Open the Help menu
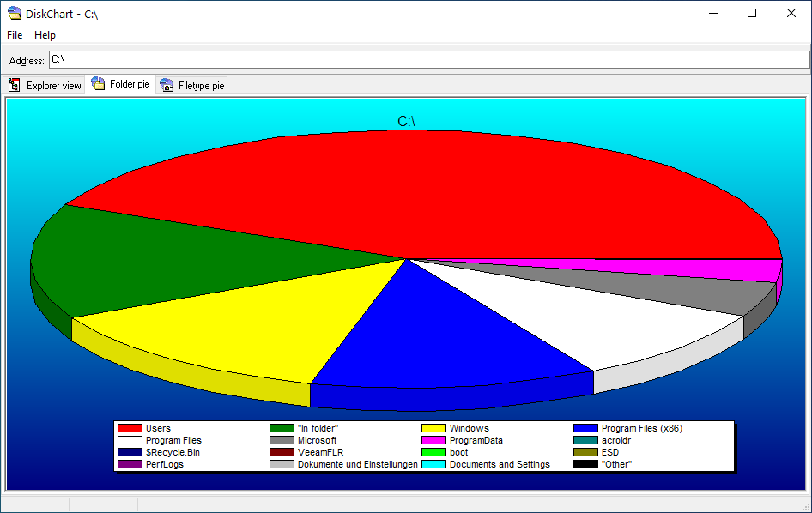 [45, 34]
